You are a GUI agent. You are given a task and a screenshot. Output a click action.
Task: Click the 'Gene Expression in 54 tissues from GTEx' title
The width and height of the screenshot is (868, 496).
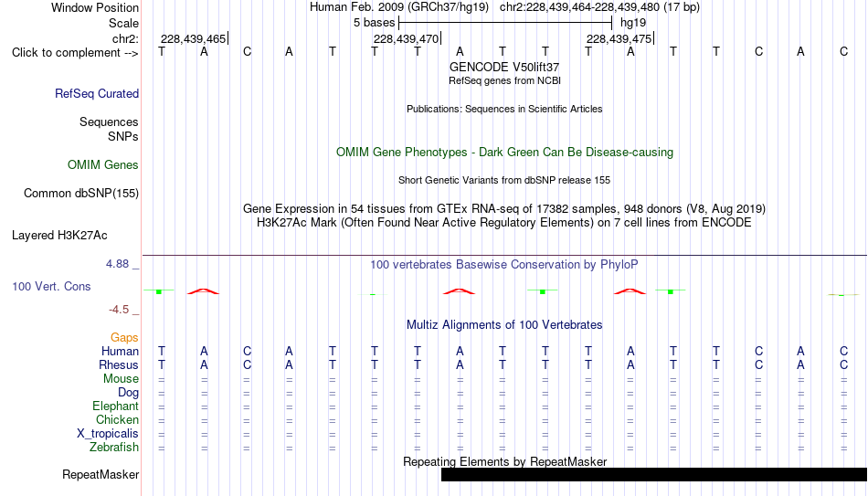(504, 208)
